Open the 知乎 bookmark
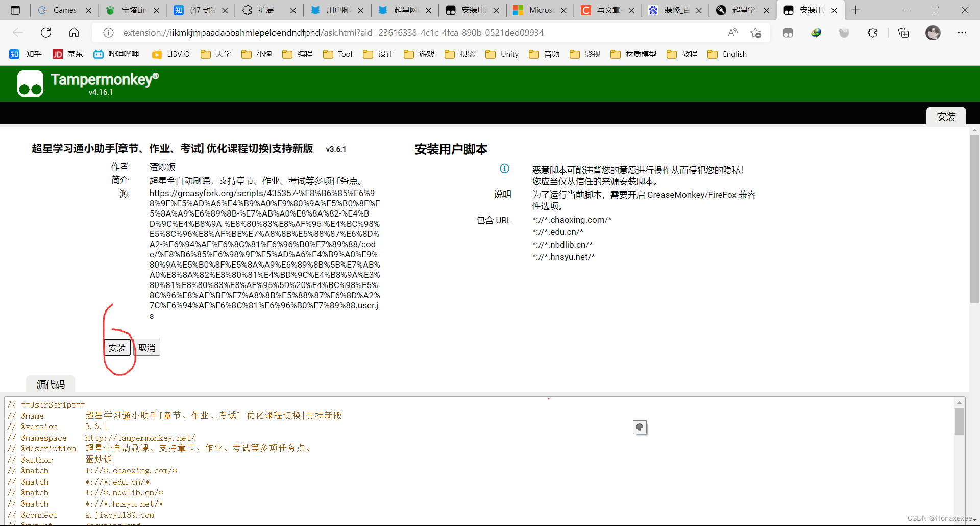Screen dimensions: 980x526 (x=26, y=54)
